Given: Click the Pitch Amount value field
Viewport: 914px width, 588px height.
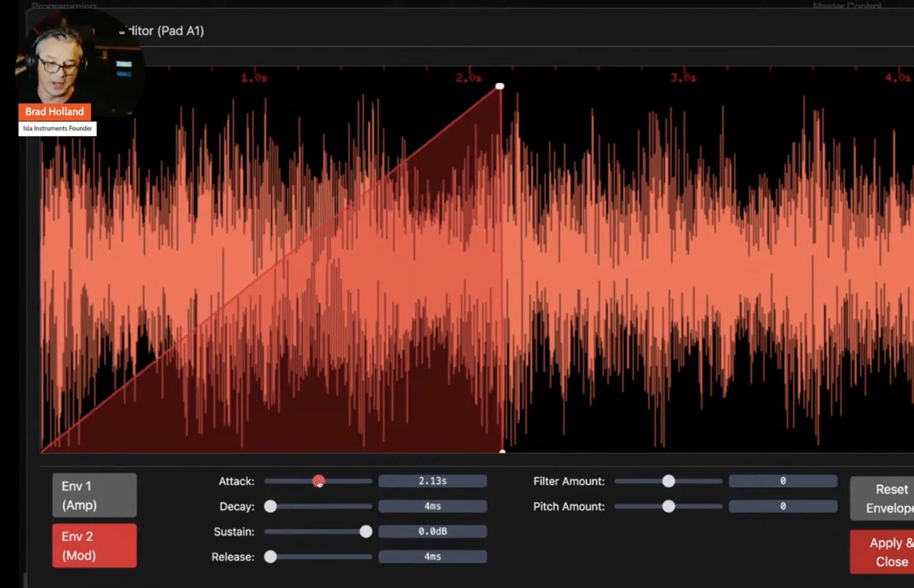Looking at the screenshot, I should [783, 506].
